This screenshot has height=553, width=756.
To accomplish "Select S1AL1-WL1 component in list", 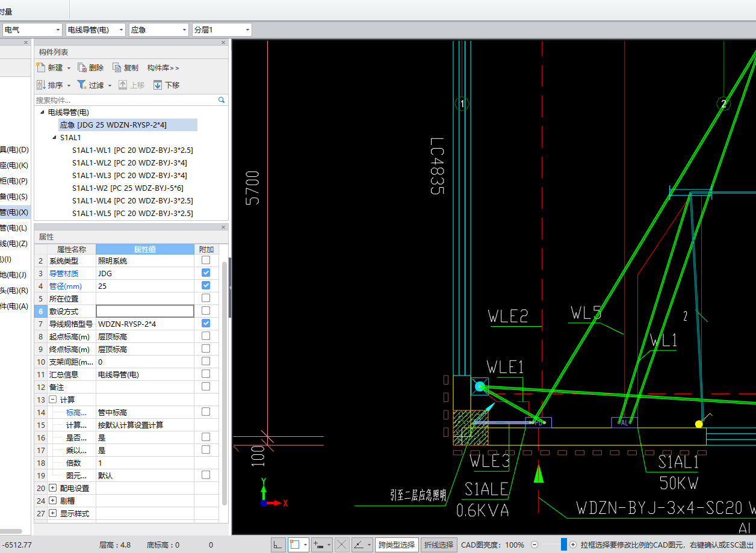I will 132,150.
